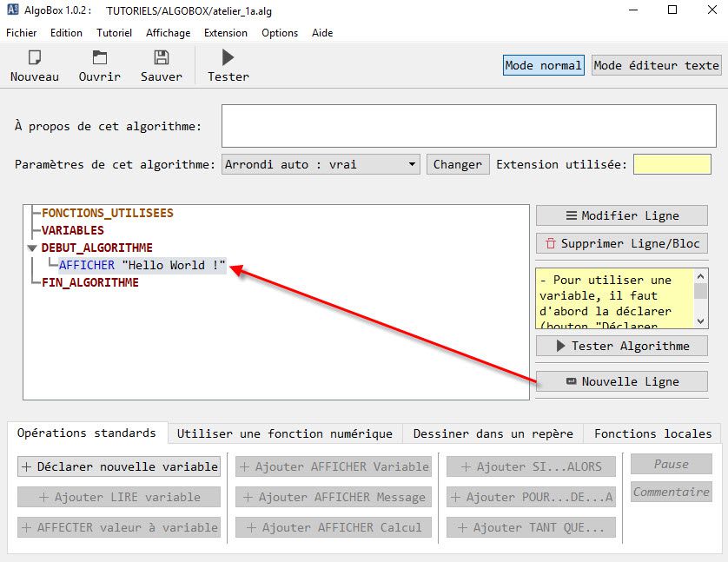The width and height of the screenshot is (728, 562).
Task: Click the yellow help note text
Action: pyautogui.click(x=615, y=299)
